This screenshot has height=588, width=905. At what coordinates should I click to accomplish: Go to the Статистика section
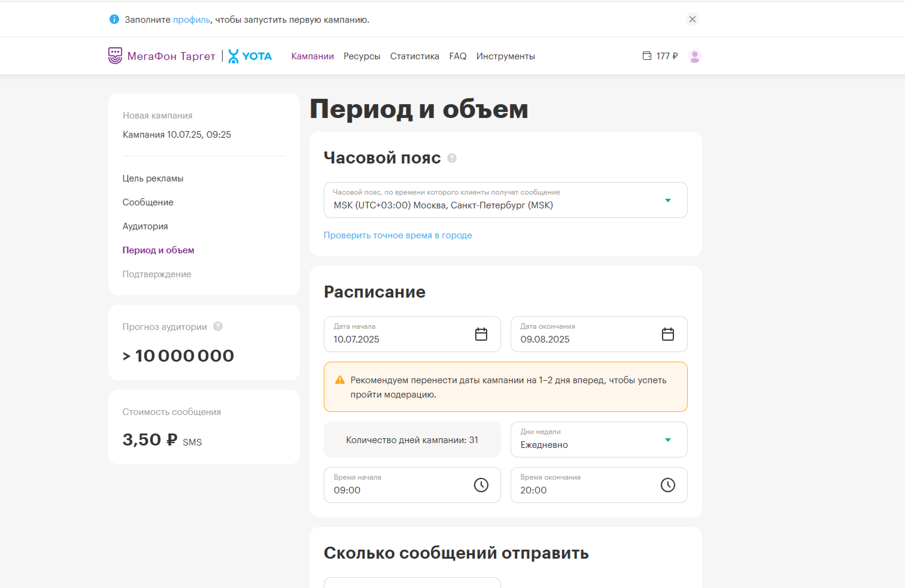coord(414,56)
